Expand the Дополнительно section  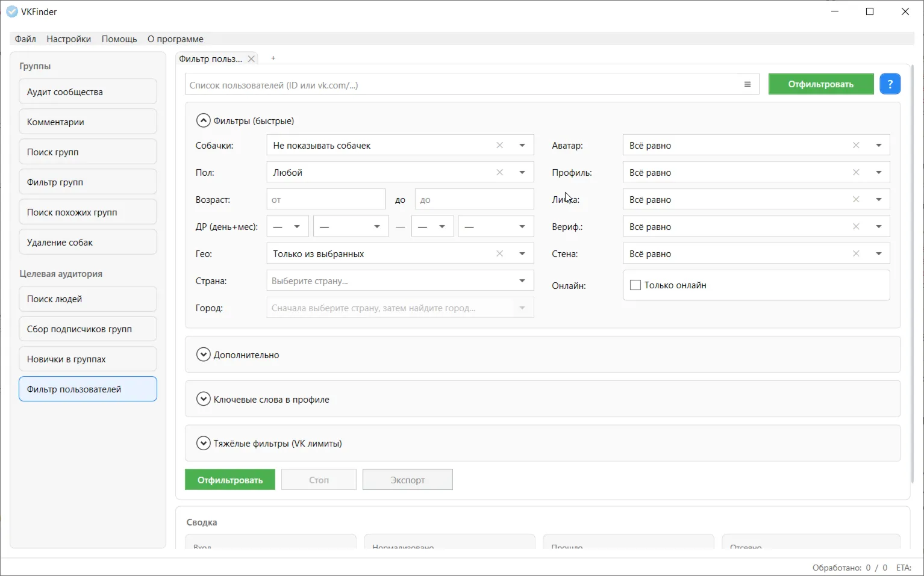(x=204, y=355)
